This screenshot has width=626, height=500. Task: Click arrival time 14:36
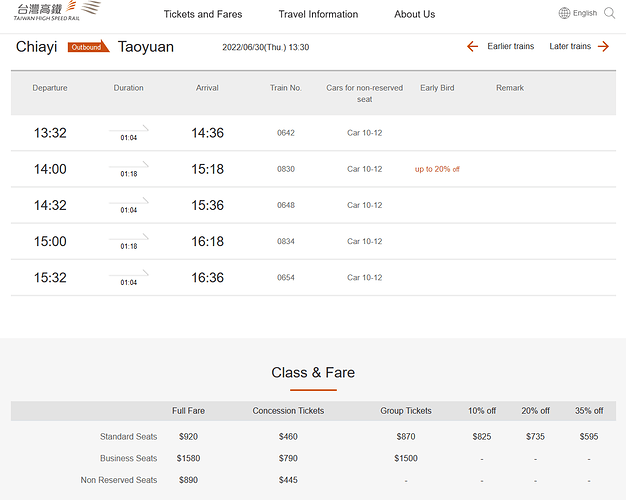click(x=207, y=133)
